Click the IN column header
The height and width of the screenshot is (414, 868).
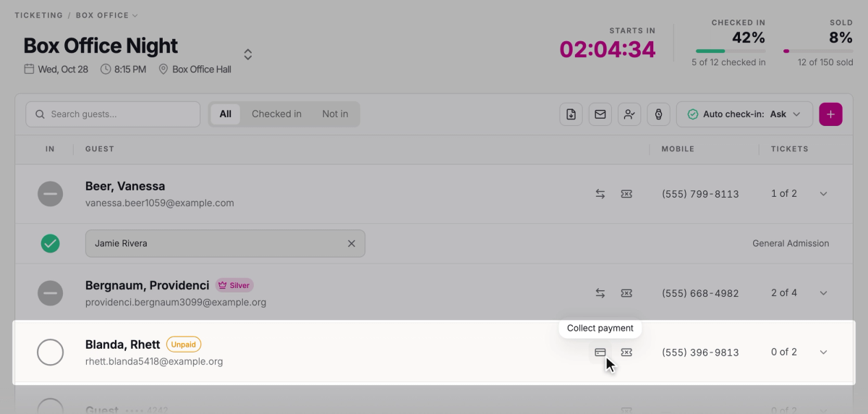pyautogui.click(x=50, y=149)
